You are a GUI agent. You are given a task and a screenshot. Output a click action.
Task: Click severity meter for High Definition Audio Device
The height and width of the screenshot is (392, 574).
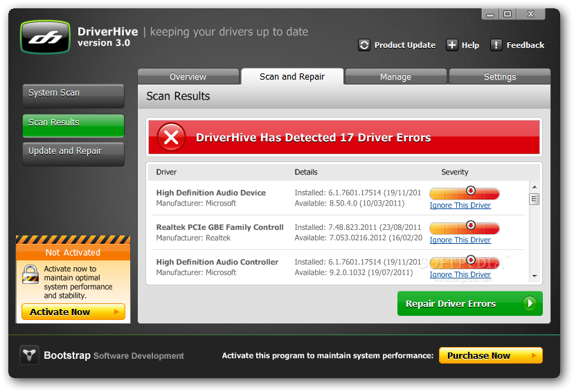tap(464, 193)
